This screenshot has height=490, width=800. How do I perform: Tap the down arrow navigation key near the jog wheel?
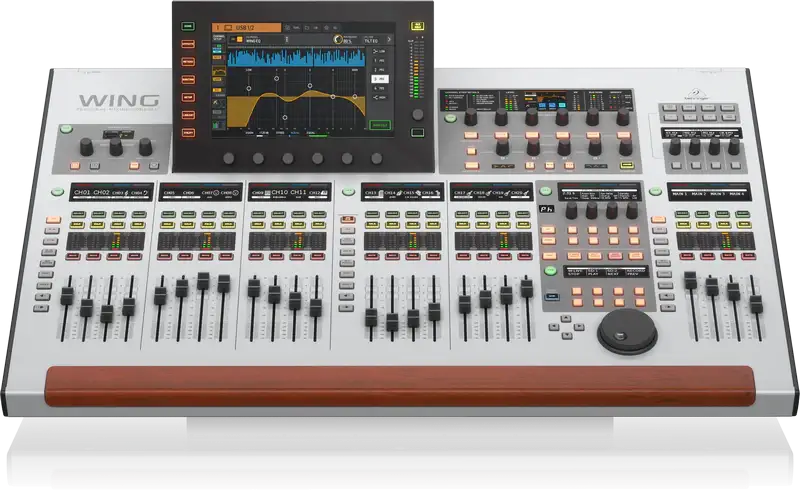[x=567, y=335]
